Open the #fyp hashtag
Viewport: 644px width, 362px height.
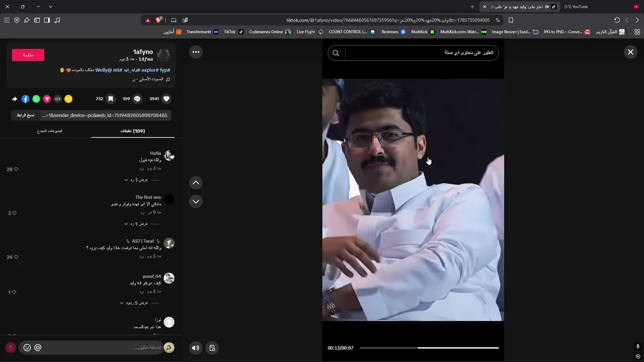point(165,70)
